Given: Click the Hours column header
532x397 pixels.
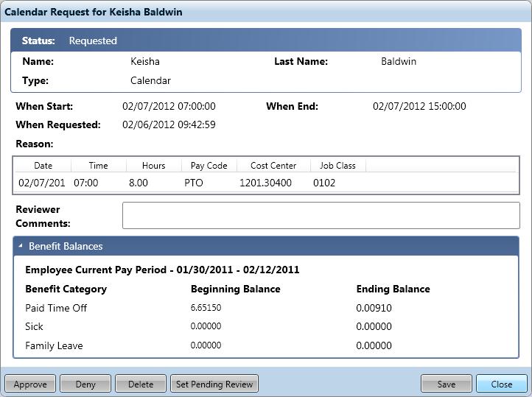Looking at the screenshot, I should point(153,166).
